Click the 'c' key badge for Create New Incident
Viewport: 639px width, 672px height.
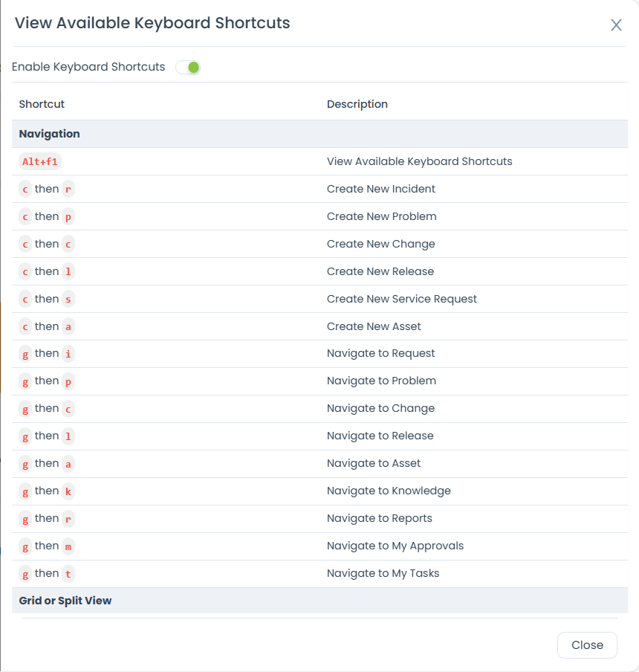[25, 189]
